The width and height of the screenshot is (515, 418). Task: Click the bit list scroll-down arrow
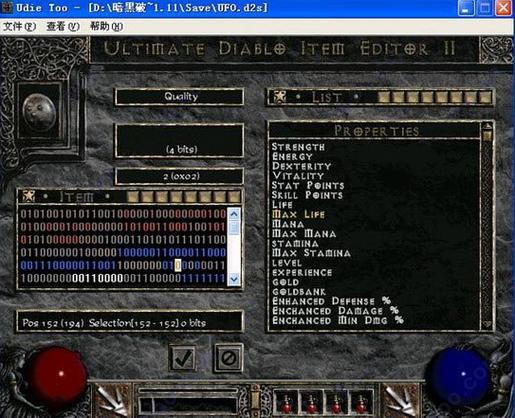234,279
